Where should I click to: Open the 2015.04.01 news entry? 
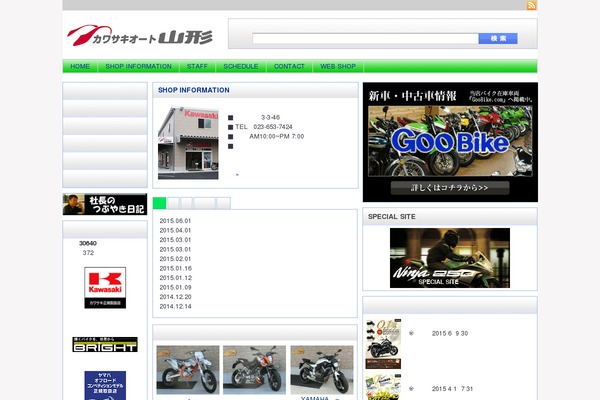pos(175,230)
